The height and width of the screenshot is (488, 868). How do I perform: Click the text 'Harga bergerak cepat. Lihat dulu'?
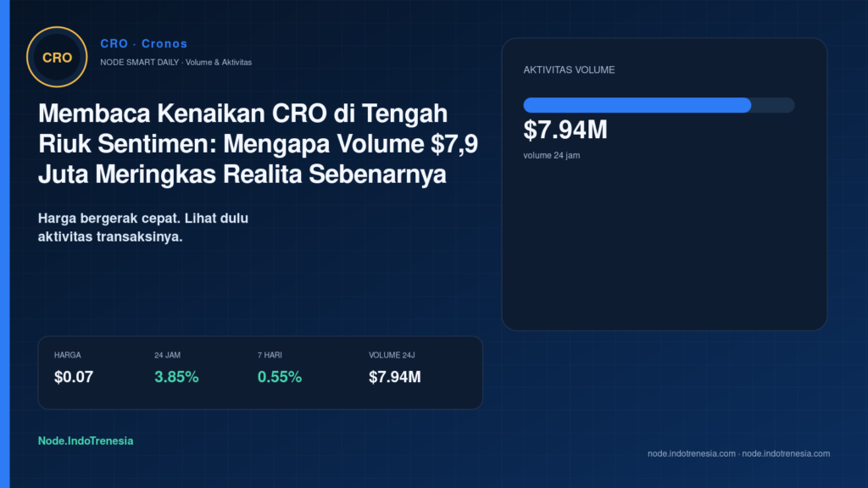tap(142, 219)
